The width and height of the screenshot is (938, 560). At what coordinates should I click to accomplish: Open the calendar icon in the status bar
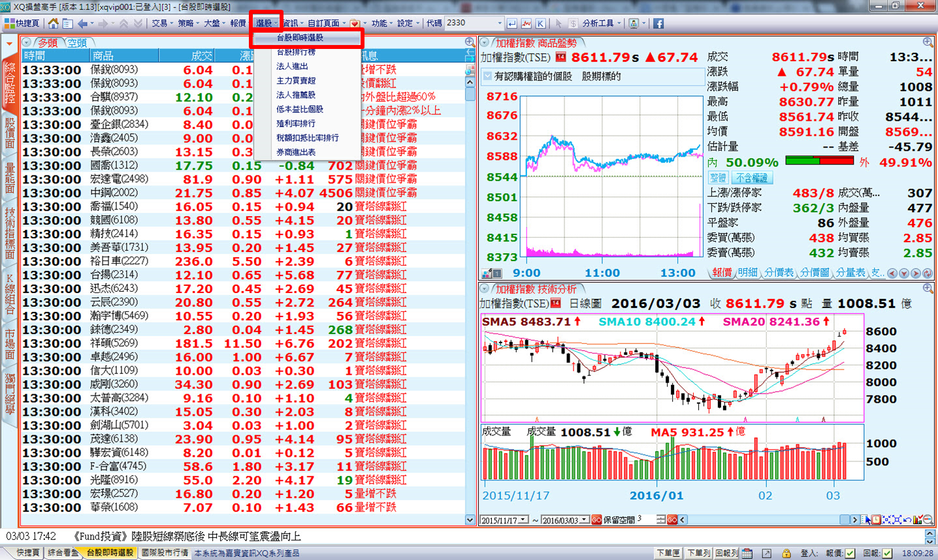tap(747, 553)
